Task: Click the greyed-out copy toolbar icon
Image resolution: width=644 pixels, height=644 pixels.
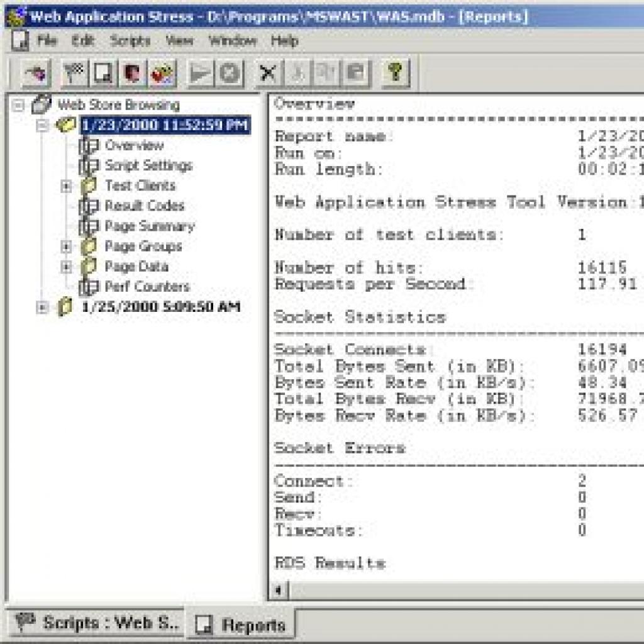Action: point(326,73)
